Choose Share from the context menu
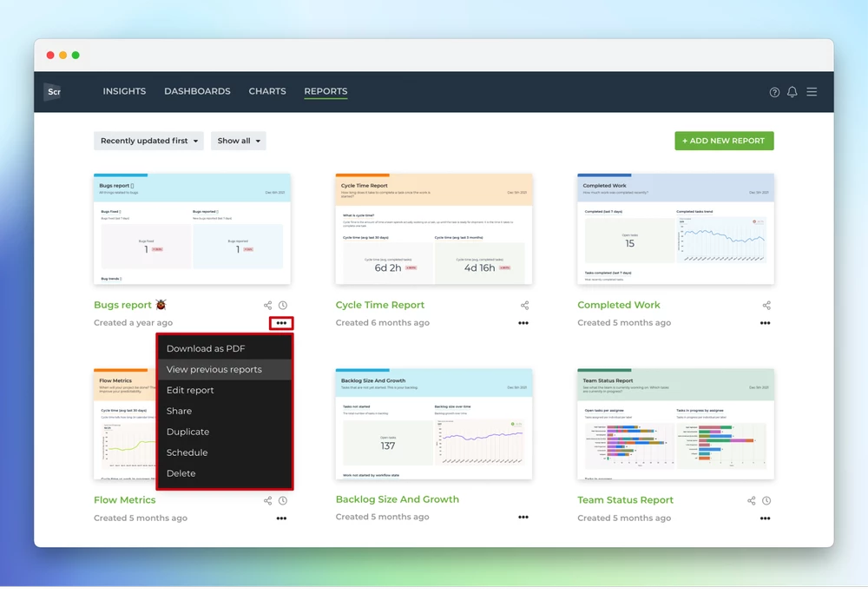This screenshot has width=868, height=594. coord(224,411)
